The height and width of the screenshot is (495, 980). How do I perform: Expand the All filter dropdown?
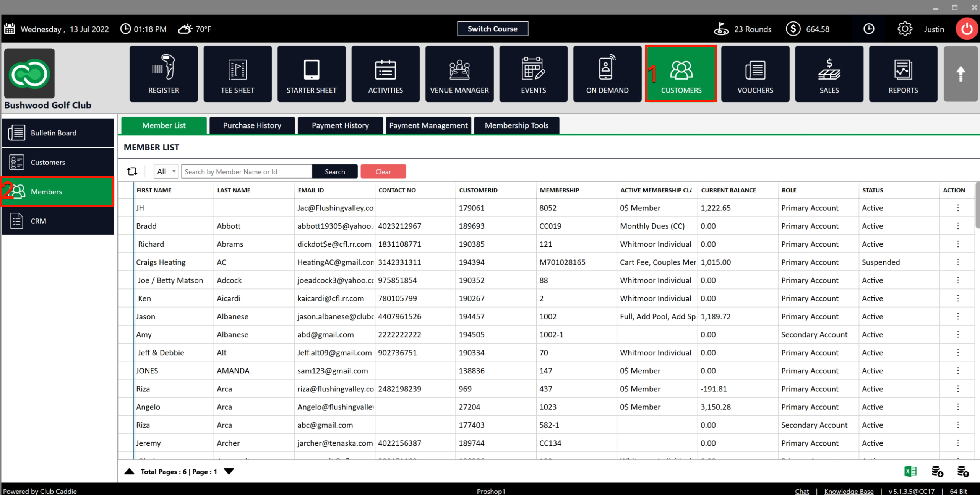pos(166,171)
